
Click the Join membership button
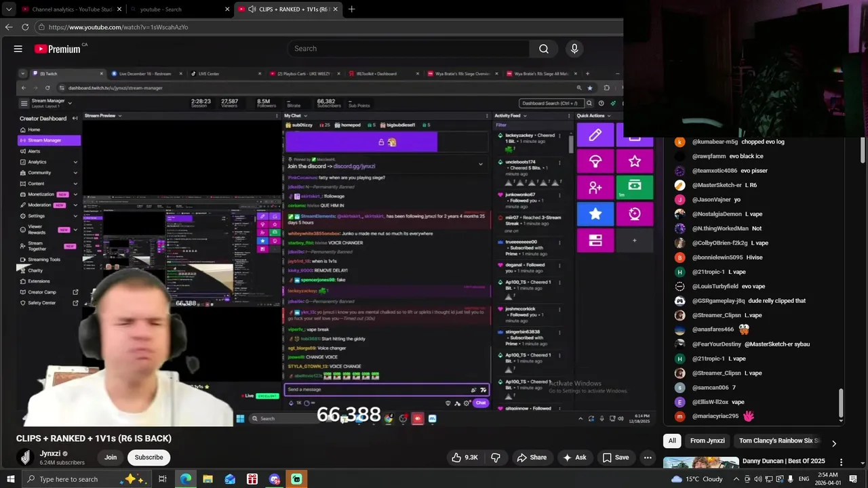coord(111,457)
